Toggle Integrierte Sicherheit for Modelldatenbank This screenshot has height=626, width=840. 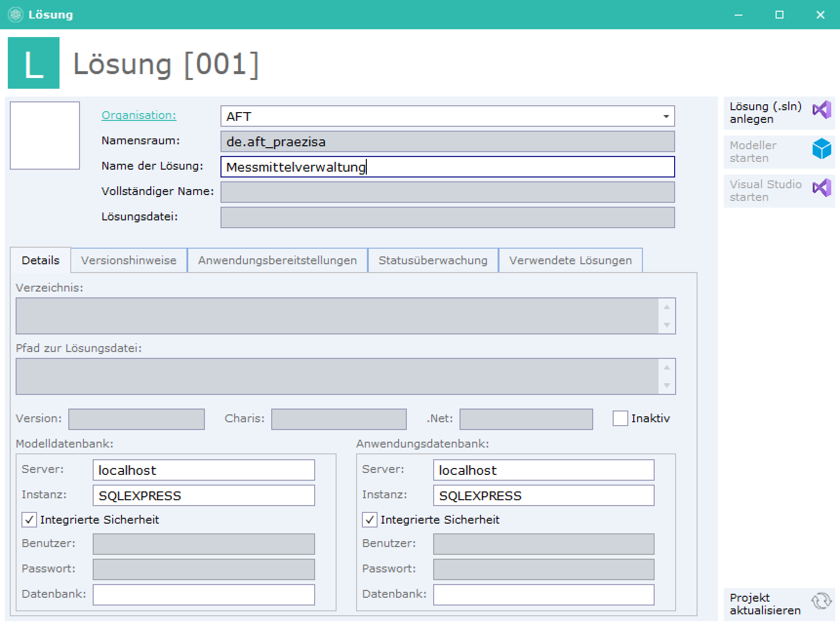point(29,520)
